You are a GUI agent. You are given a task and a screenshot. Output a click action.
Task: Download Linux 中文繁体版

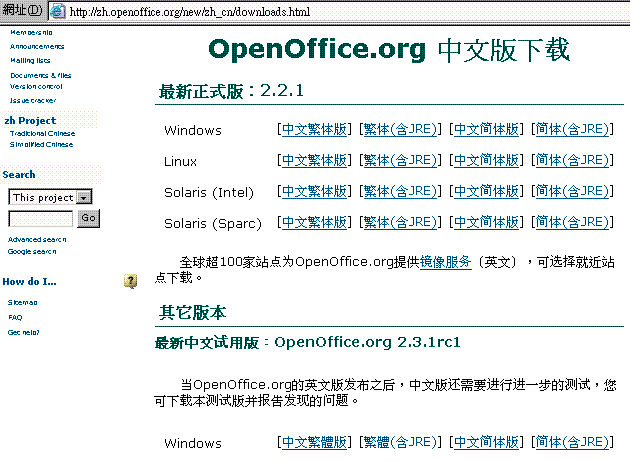[x=314, y=160]
